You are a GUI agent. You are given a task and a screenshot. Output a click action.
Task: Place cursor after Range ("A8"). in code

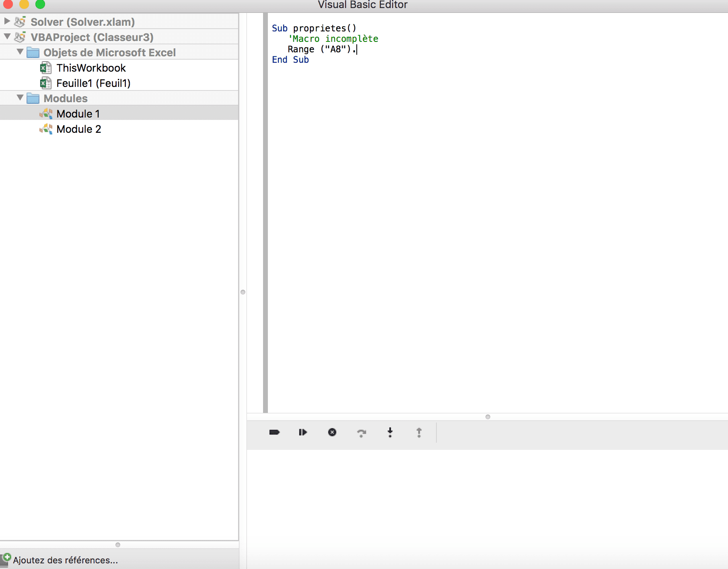tap(357, 49)
